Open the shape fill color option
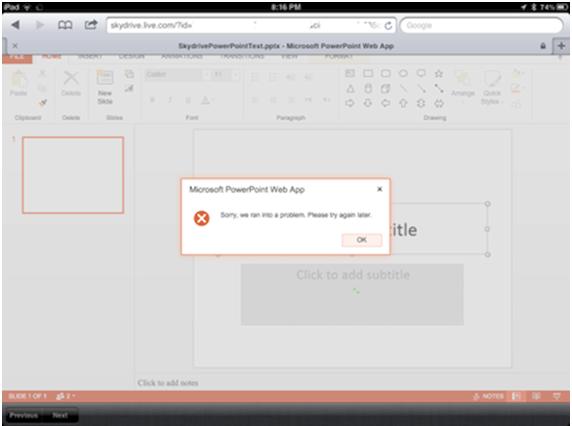Viewport: 572px width, 426px height. [x=517, y=74]
